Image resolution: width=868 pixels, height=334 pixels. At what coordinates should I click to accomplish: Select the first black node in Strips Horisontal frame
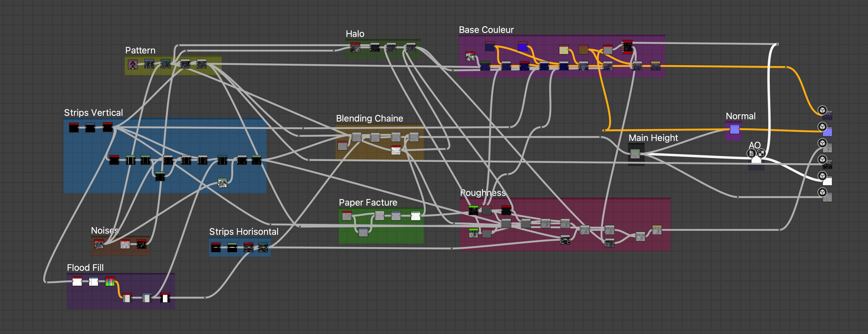[x=216, y=248]
